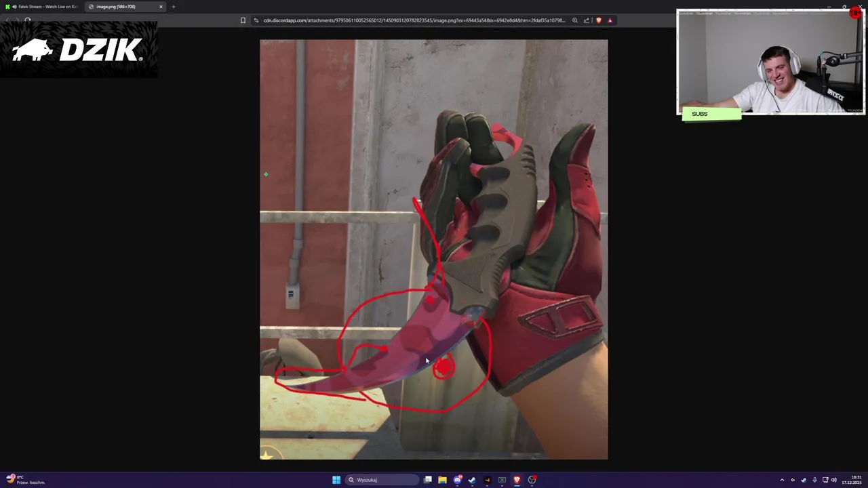Open the Windows Start menu

click(x=336, y=480)
